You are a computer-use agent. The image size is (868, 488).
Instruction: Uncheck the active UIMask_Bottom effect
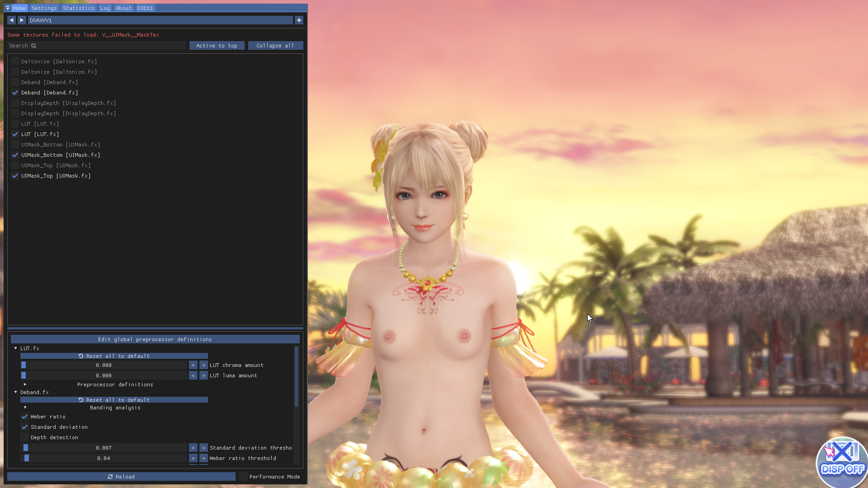click(x=15, y=155)
